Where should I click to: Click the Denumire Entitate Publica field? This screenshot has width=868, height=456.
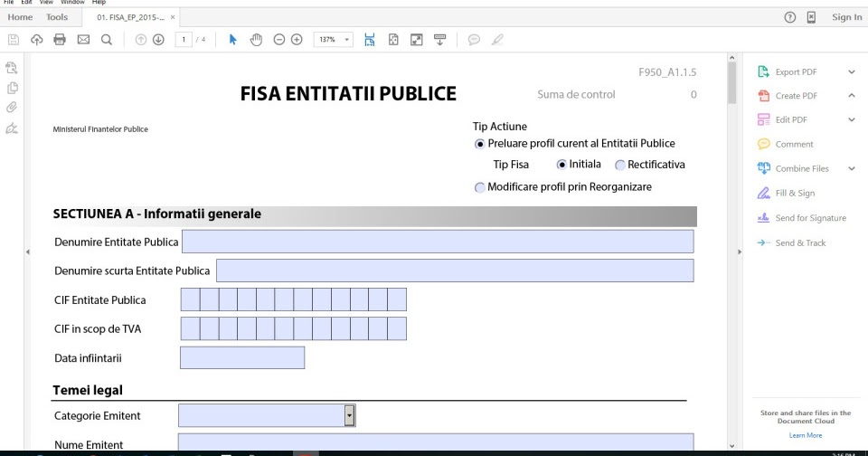(438, 242)
